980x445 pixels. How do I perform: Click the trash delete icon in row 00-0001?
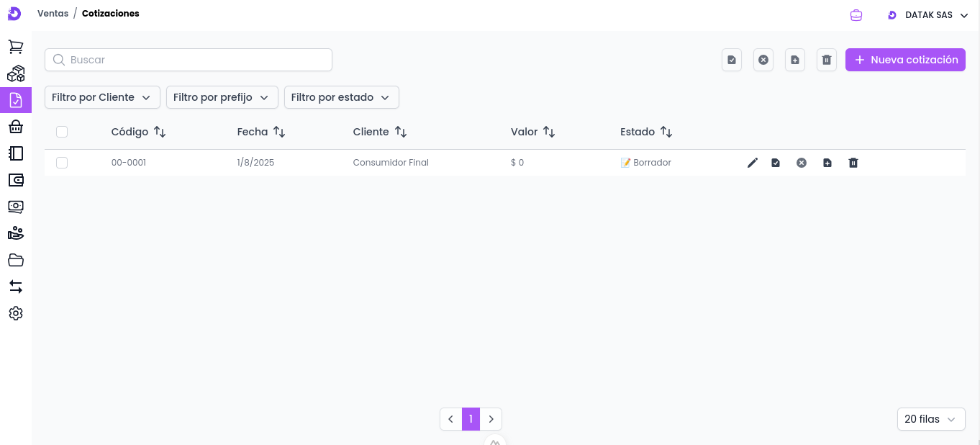(853, 163)
